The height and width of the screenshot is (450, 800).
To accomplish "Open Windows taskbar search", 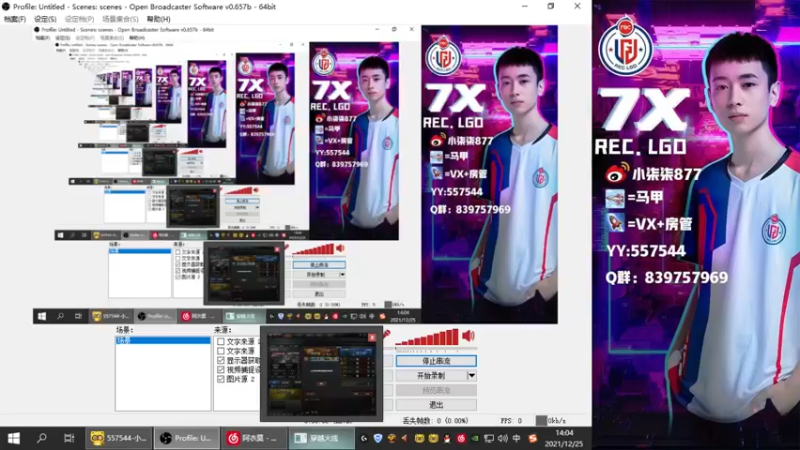I will pos(41,438).
